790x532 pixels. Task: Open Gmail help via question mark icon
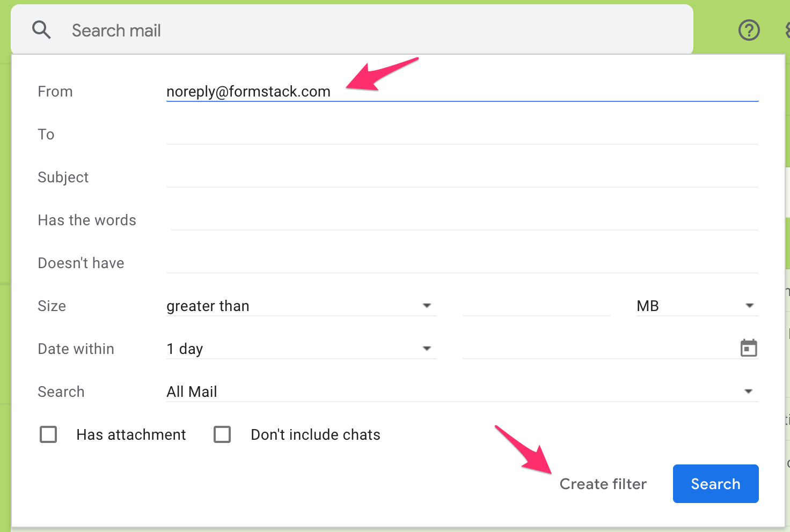pos(749,30)
